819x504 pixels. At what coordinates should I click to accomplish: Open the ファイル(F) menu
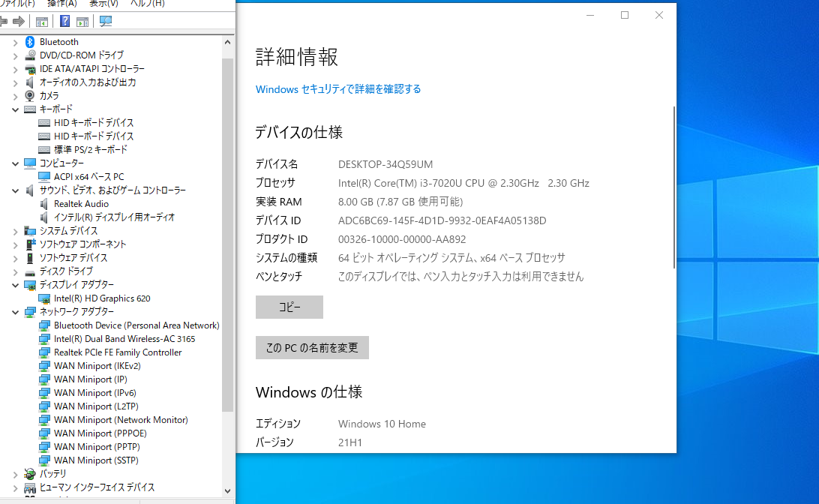17,4
